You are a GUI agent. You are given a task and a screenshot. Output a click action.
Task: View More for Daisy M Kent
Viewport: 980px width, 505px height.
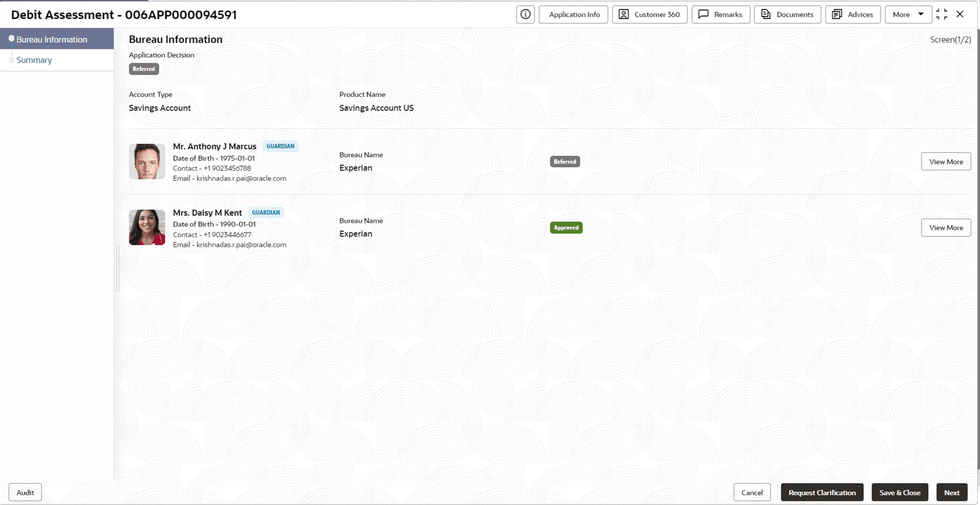tap(945, 228)
